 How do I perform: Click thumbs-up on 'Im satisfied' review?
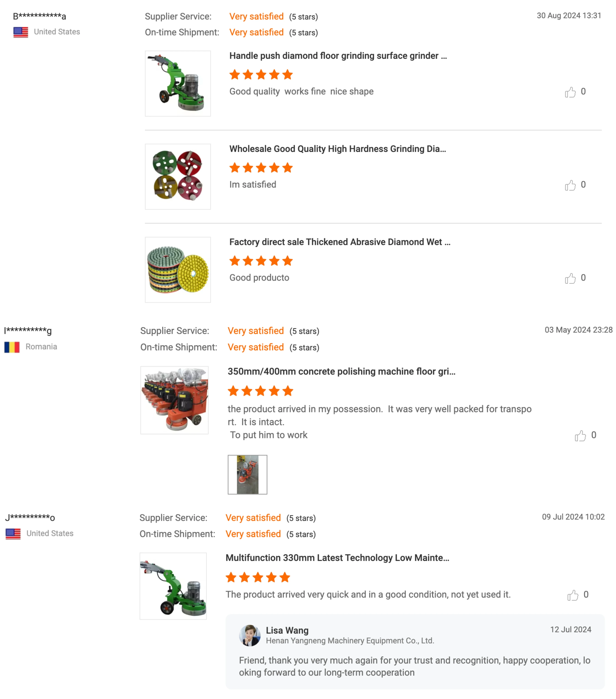(x=570, y=185)
